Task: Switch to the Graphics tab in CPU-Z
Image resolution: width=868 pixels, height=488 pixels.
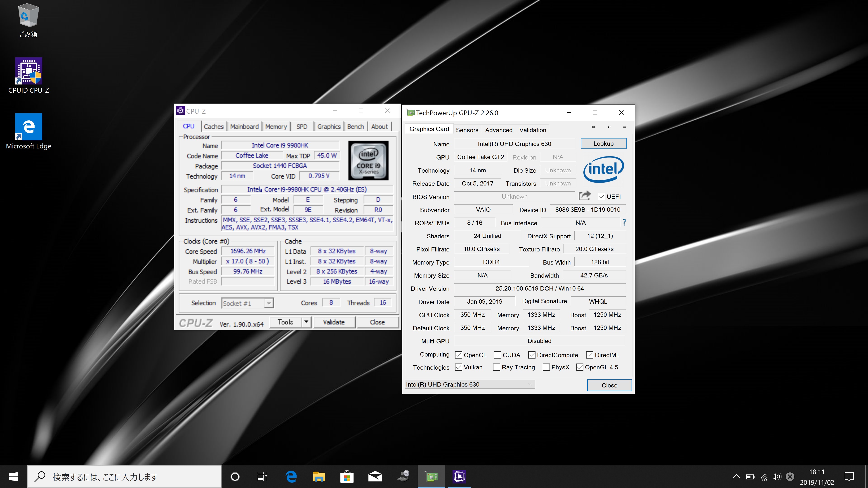Action: (329, 127)
